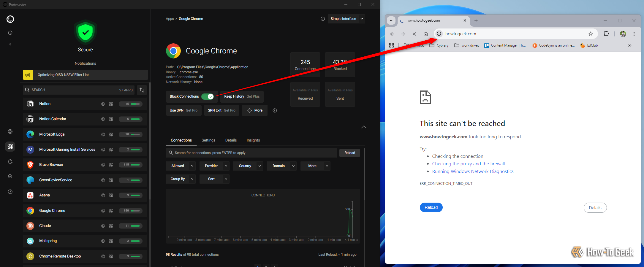This screenshot has width=644, height=267.
Task: Bookmark page with the star icon
Action: point(591,34)
